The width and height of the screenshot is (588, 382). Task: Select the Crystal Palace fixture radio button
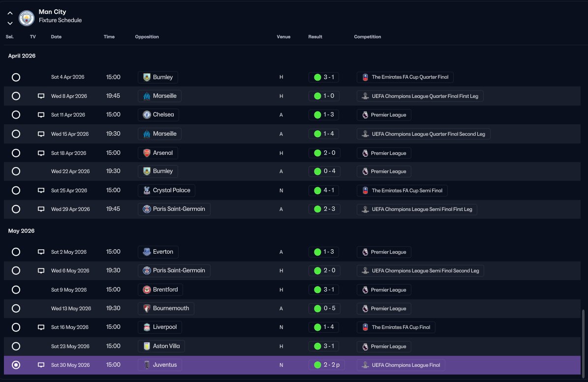(x=16, y=190)
